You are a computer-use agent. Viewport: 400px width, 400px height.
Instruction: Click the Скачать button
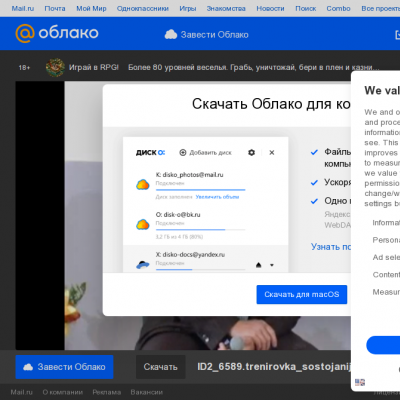(160, 367)
